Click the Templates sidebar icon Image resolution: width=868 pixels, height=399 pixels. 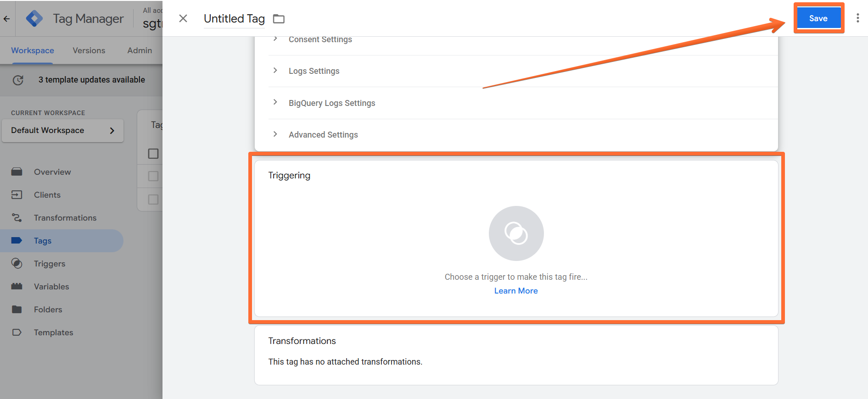pyautogui.click(x=17, y=332)
